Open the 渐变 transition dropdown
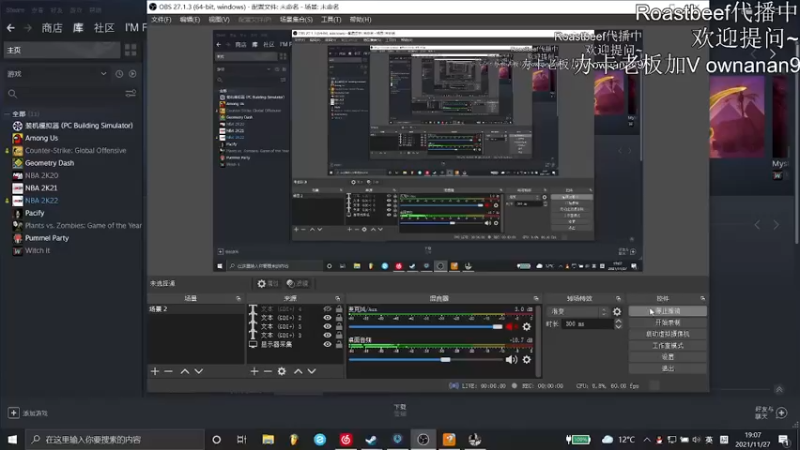The width and height of the screenshot is (800, 450). click(578, 311)
